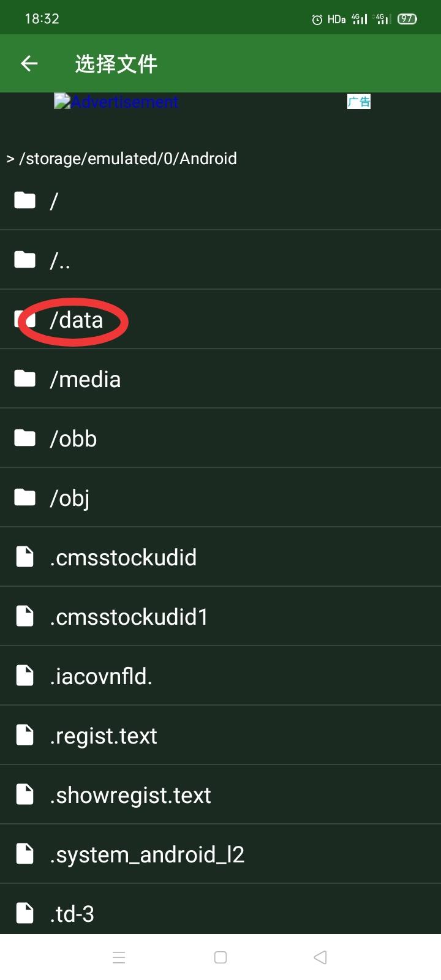441x980 pixels.
Task: Select the .cmsstockudid file icon
Action: click(24, 557)
